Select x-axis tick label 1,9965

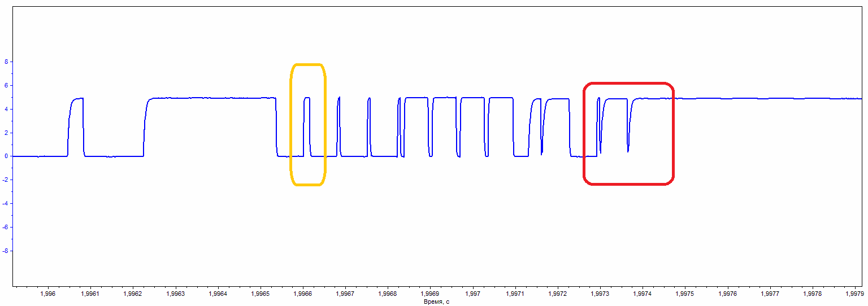tap(259, 294)
